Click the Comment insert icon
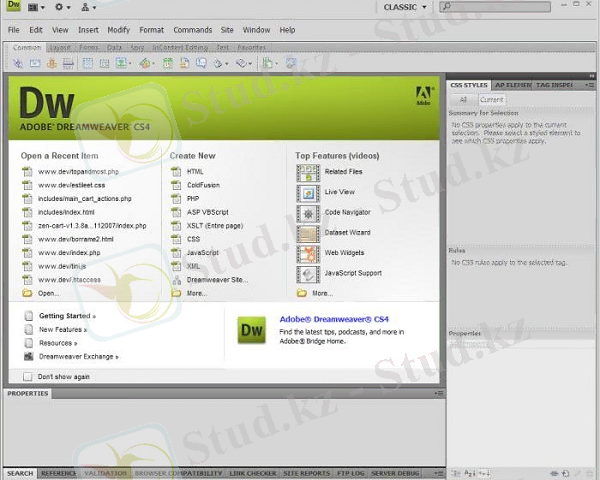Viewport: 600px width, 480px height. pyautogui.click(x=201, y=63)
